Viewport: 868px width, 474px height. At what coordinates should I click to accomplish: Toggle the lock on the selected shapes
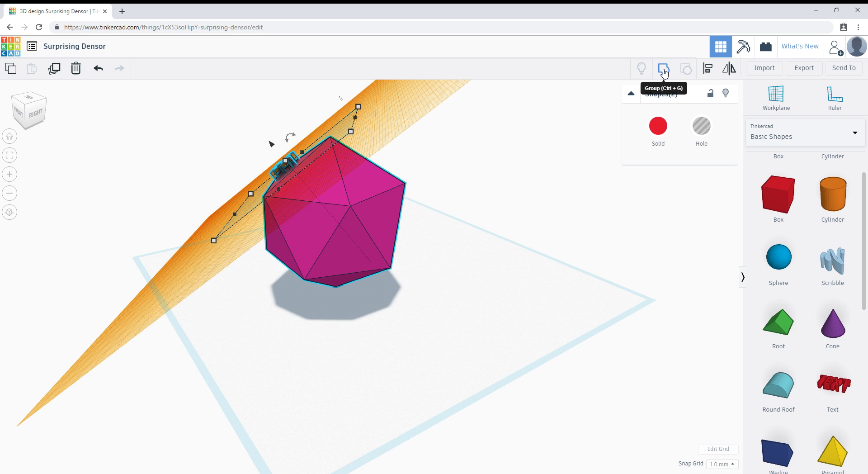coord(710,93)
